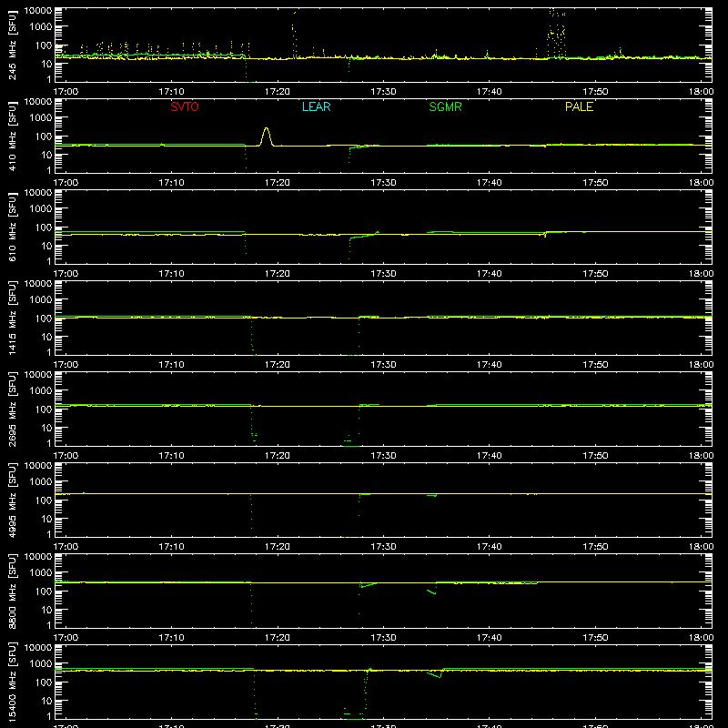Viewport: 728px width, 728px height.
Task: Click the 17:10 label under the 410 MHz plot
Action: 171,183
